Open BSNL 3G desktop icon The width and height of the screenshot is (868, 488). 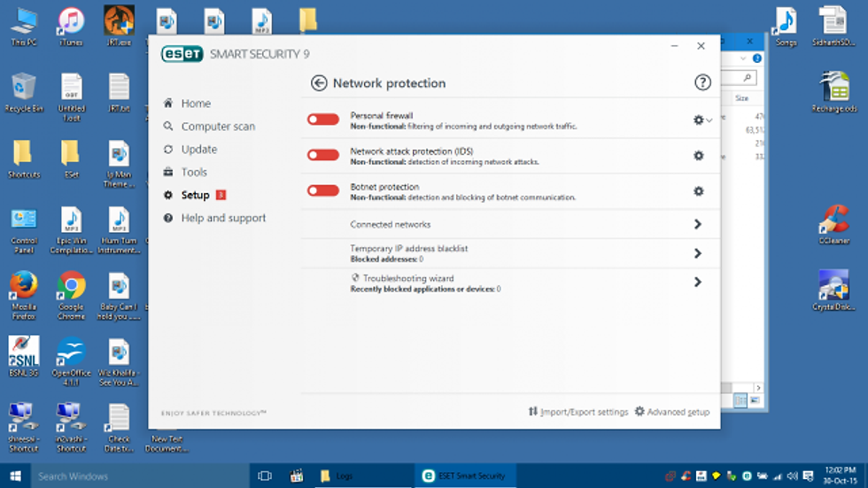24,357
